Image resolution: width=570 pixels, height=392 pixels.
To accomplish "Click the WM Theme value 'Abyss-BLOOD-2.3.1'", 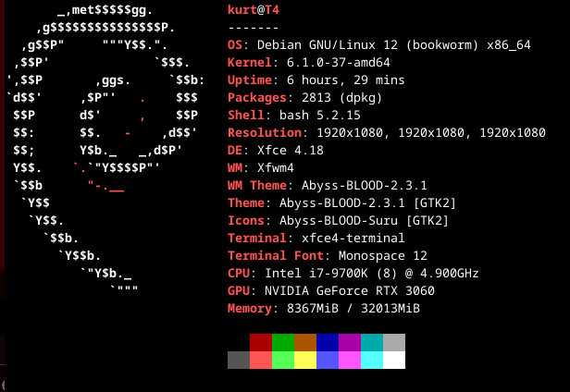I will (x=365, y=185).
